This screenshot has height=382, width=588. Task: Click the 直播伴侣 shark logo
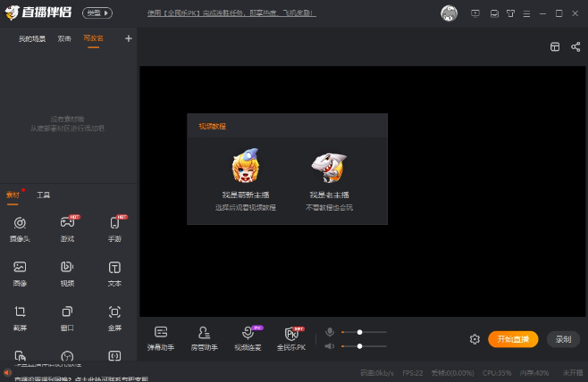click(x=12, y=12)
